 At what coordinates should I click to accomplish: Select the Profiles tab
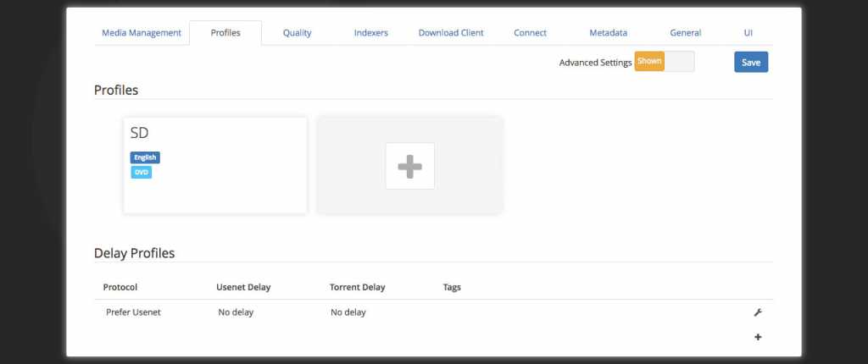coord(225,33)
